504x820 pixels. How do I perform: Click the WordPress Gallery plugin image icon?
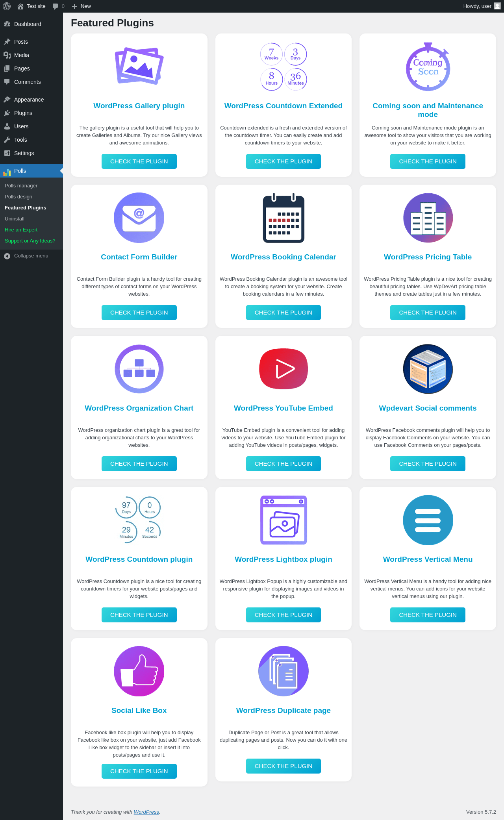click(x=139, y=66)
